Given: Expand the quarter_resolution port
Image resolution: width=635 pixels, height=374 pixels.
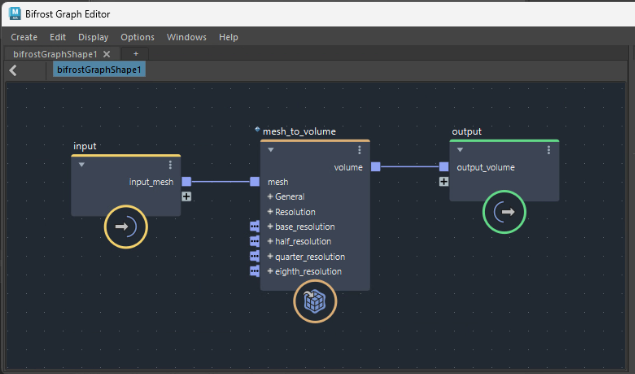Looking at the screenshot, I should coord(270,256).
